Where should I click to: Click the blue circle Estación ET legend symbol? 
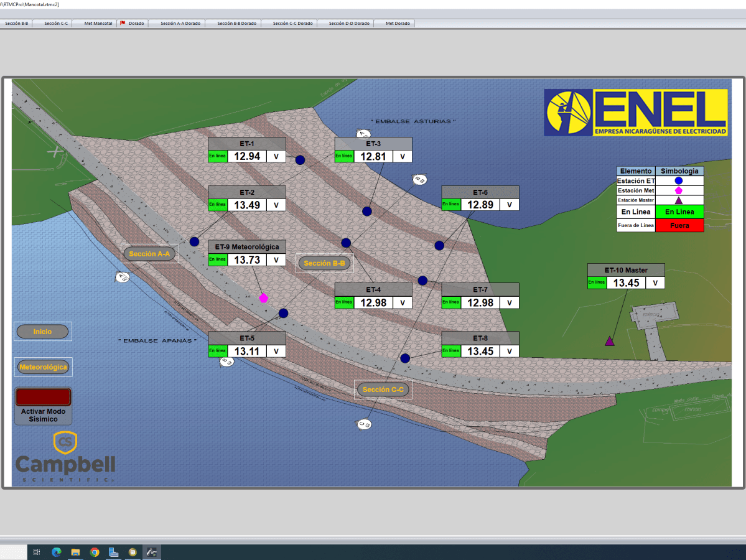(x=679, y=181)
